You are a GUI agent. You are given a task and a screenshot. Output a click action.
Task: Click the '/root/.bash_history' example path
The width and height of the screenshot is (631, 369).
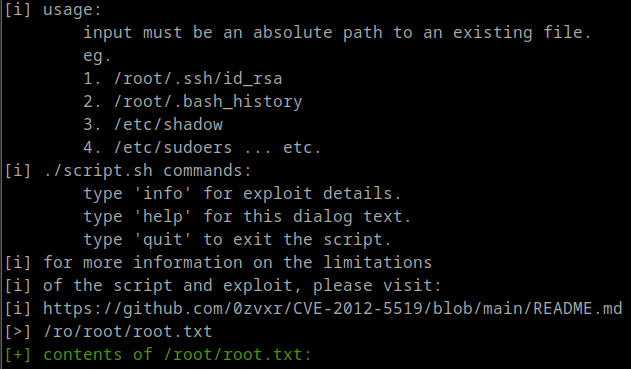(x=208, y=101)
